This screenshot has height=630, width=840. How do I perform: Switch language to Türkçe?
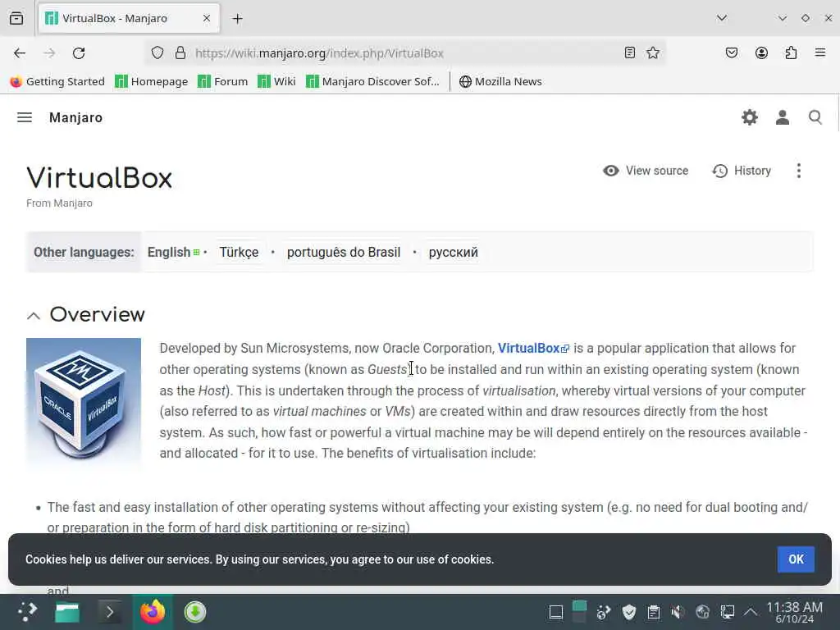coord(239,252)
